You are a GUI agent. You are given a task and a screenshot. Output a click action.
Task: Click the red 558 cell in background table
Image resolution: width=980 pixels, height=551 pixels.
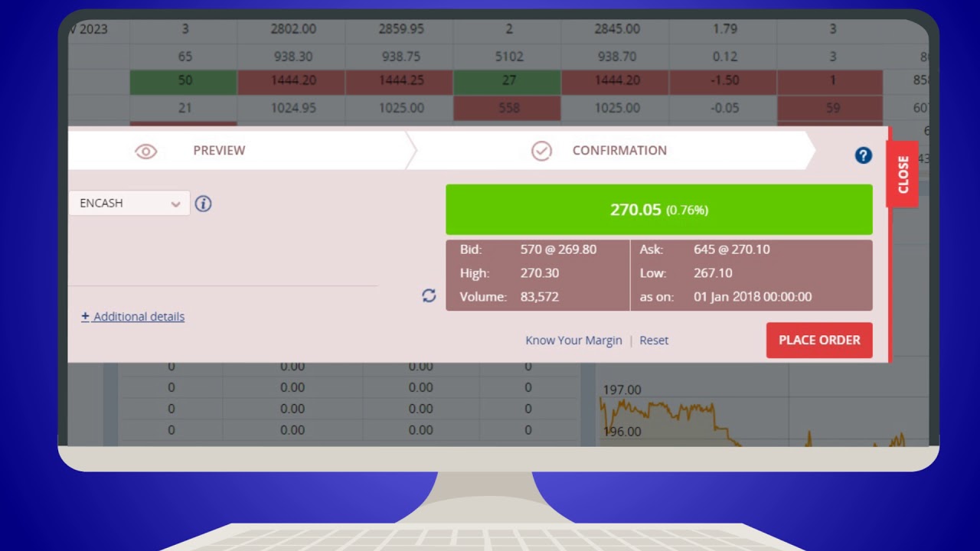tap(508, 108)
